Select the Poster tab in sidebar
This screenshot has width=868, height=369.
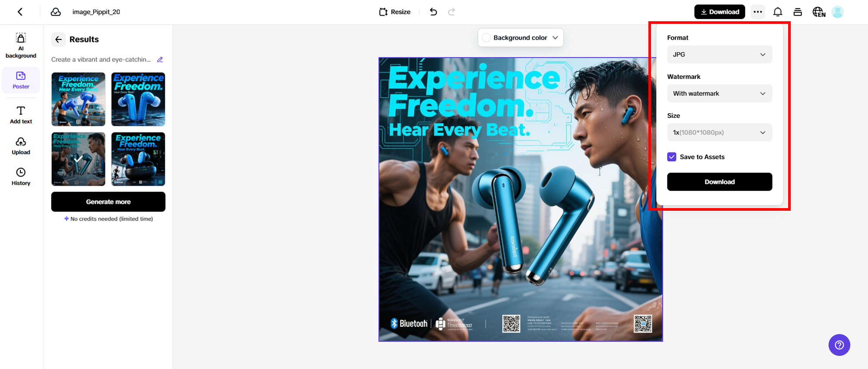tap(21, 80)
